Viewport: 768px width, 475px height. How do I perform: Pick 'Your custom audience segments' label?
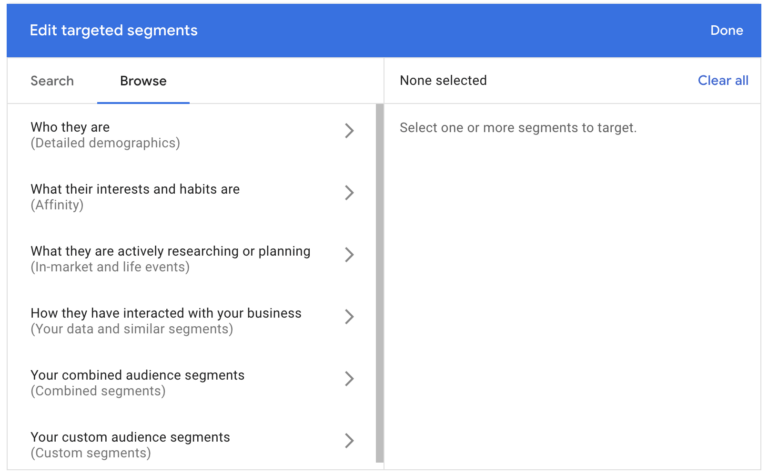pos(130,437)
